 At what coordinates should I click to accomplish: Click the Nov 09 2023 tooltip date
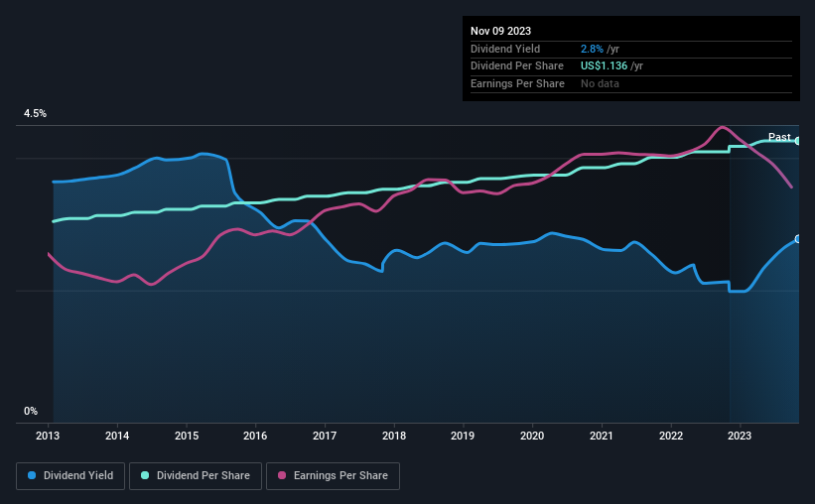pyautogui.click(x=500, y=31)
